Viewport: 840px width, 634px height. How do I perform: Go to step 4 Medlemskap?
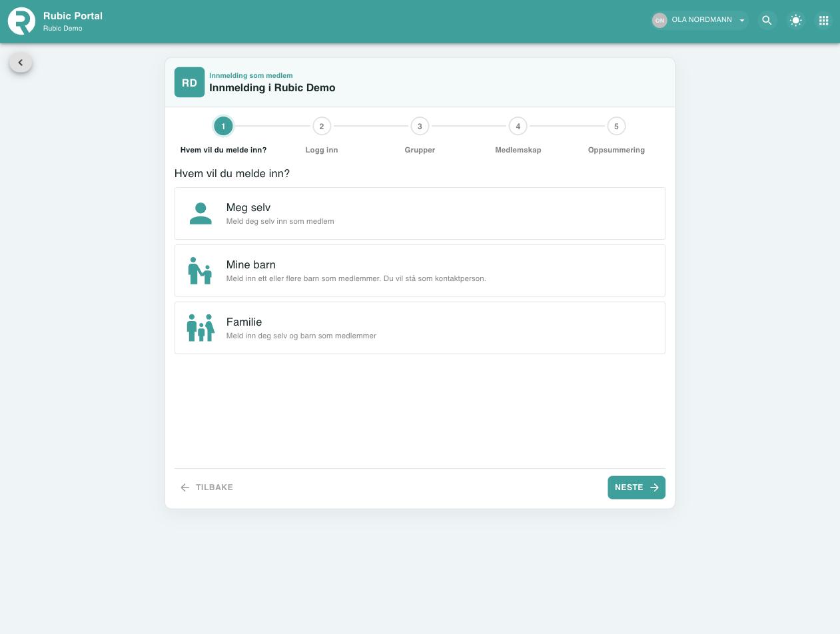pyautogui.click(x=518, y=126)
